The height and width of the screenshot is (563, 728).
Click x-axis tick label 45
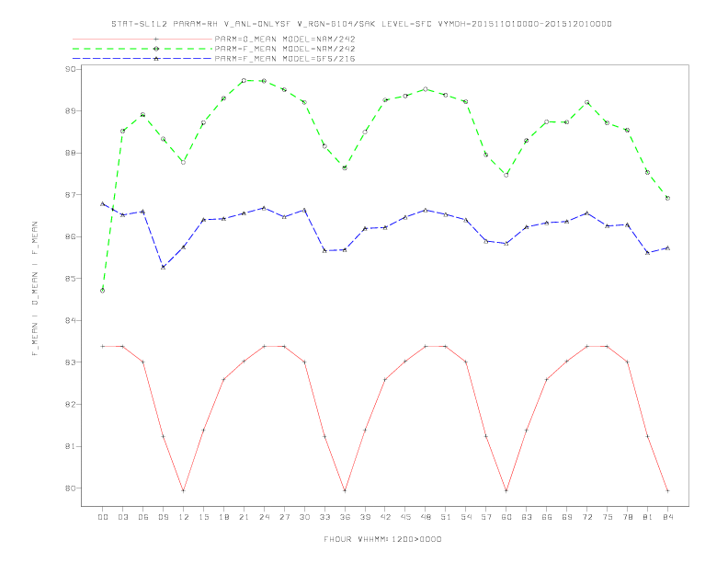[405, 517]
